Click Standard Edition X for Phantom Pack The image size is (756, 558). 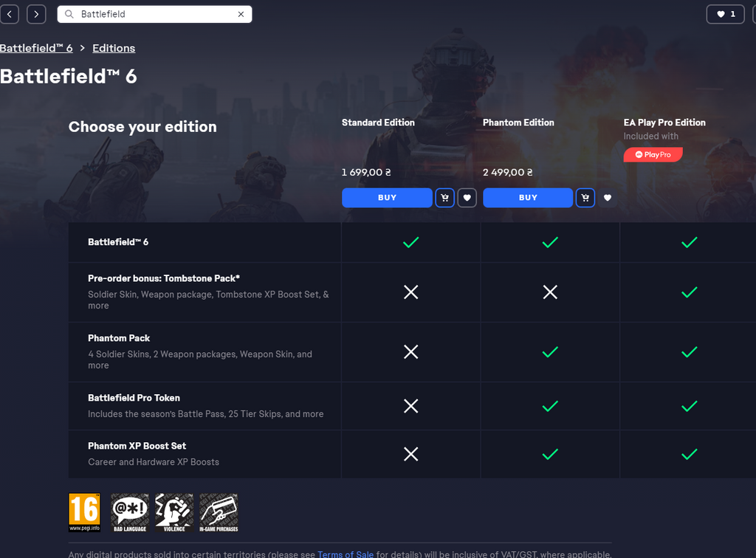(x=410, y=352)
